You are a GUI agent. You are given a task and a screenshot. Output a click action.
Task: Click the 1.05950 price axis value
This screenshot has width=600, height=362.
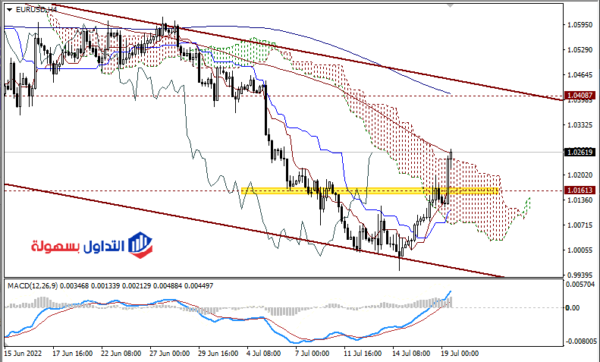point(580,24)
